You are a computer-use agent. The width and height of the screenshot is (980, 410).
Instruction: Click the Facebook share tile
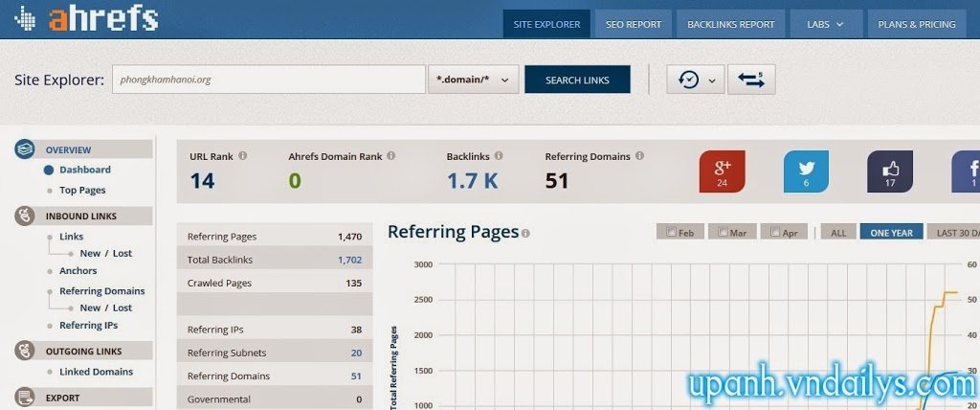coord(966,171)
